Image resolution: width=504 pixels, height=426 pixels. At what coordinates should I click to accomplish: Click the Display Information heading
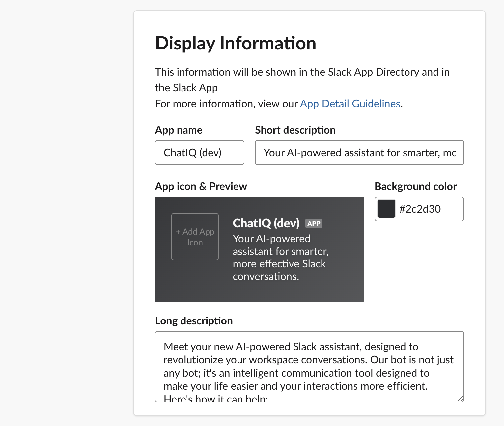click(236, 43)
